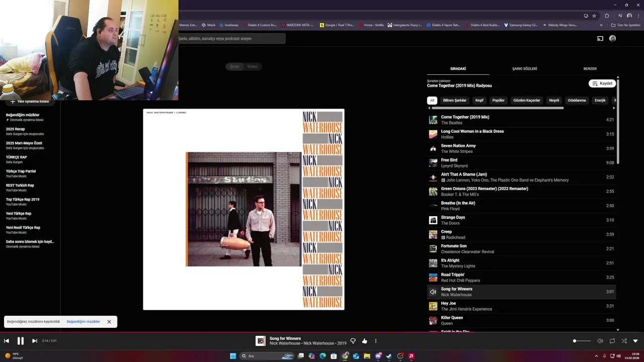Open the Tüm Yer İşaretleri bookmarks folder
The height and width of the screenshot is (362, 644).
click(625, 25)
